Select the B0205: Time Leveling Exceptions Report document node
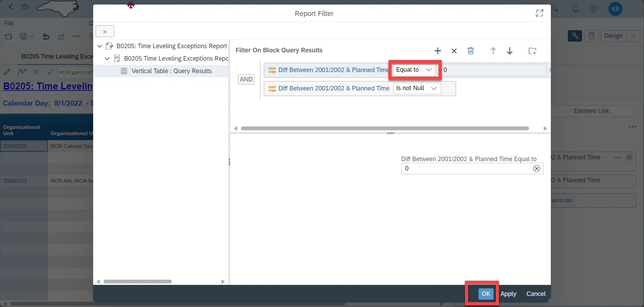The height and width of the screenshot is (307, 644). (x=172, y=46)
